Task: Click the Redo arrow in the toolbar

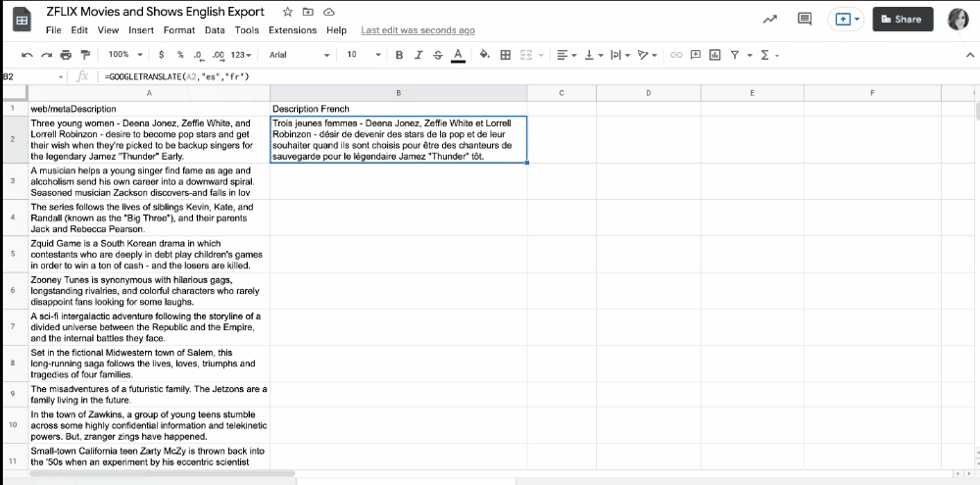Action: coord(46,55)
